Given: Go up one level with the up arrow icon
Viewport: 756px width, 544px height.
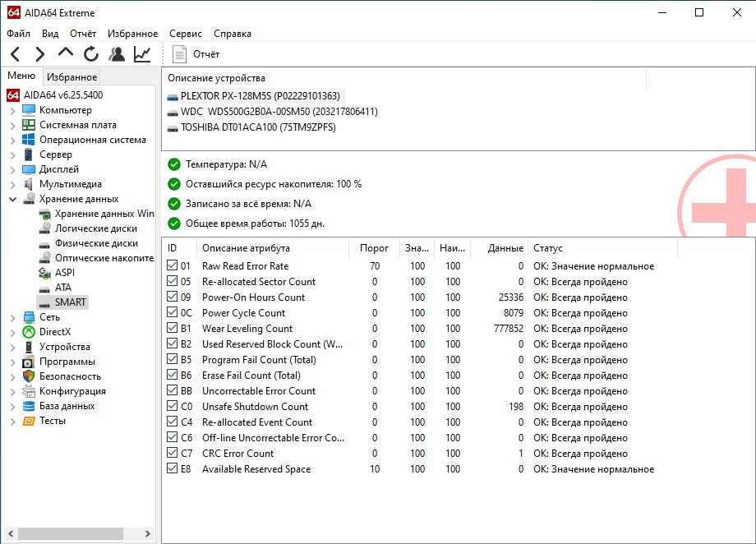Looking at the screenshot, I should (66, 52).
